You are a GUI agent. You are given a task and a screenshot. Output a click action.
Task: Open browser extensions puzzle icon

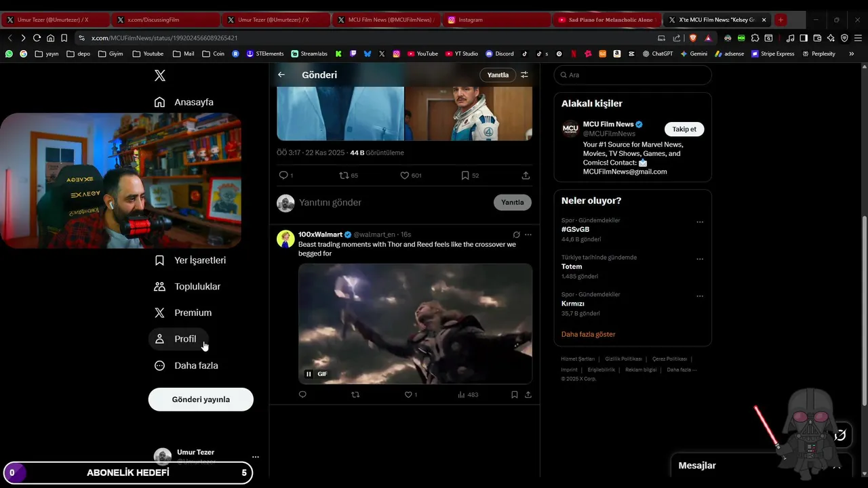click(x=755, y=38)
